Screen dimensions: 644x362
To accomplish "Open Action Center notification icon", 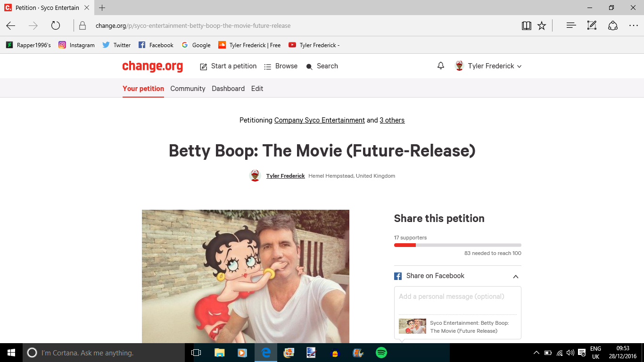I will click(x=582, y=353).
